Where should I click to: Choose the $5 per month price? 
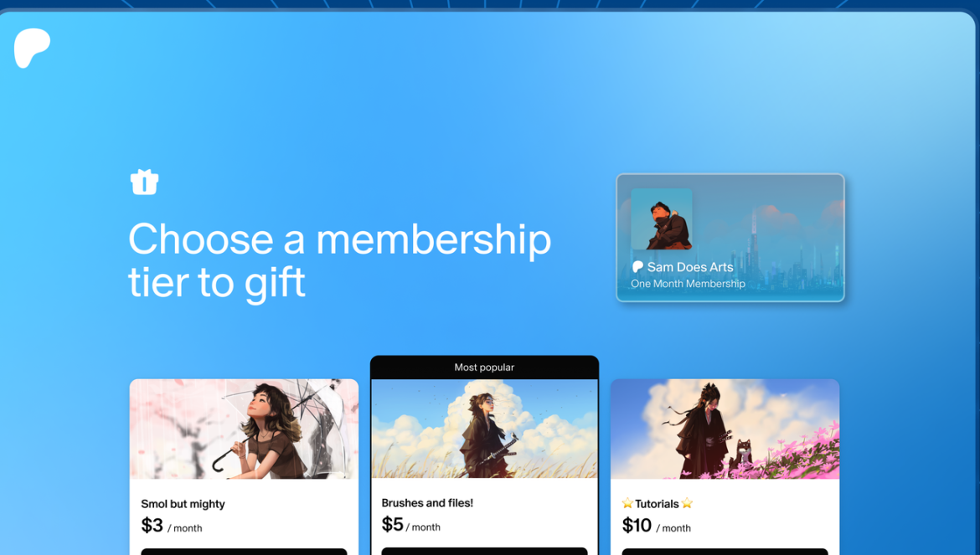[x=410, y=524]
